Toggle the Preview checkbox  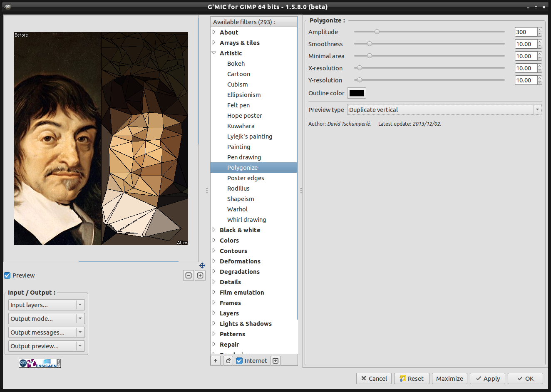point(7,275)
